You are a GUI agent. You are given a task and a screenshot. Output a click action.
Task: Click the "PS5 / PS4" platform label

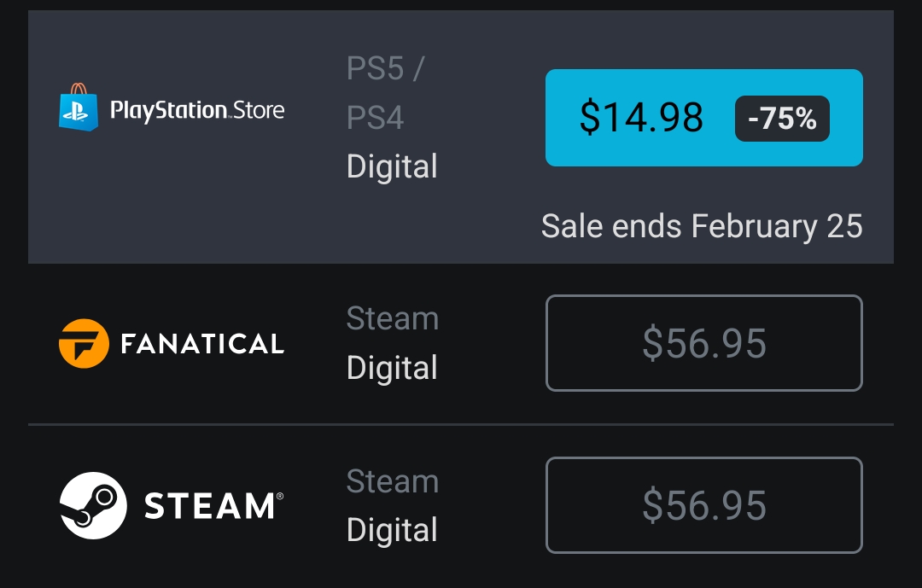(x=385, y=93)
